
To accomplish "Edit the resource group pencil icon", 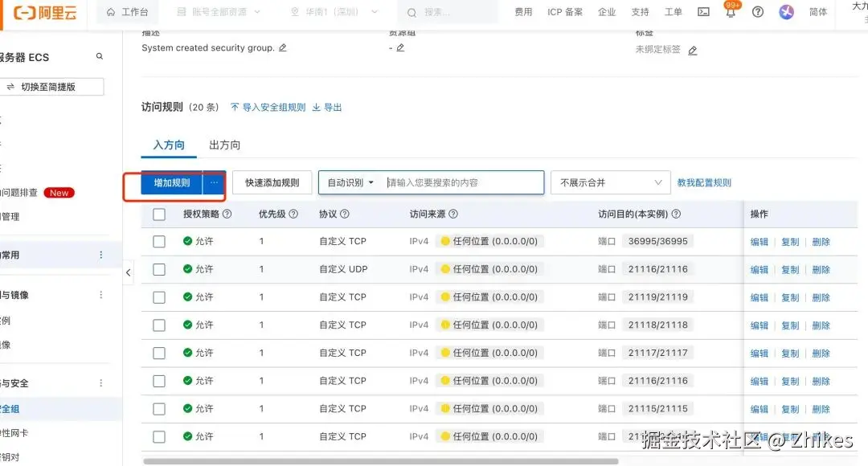I will click(x=400, y=47).
